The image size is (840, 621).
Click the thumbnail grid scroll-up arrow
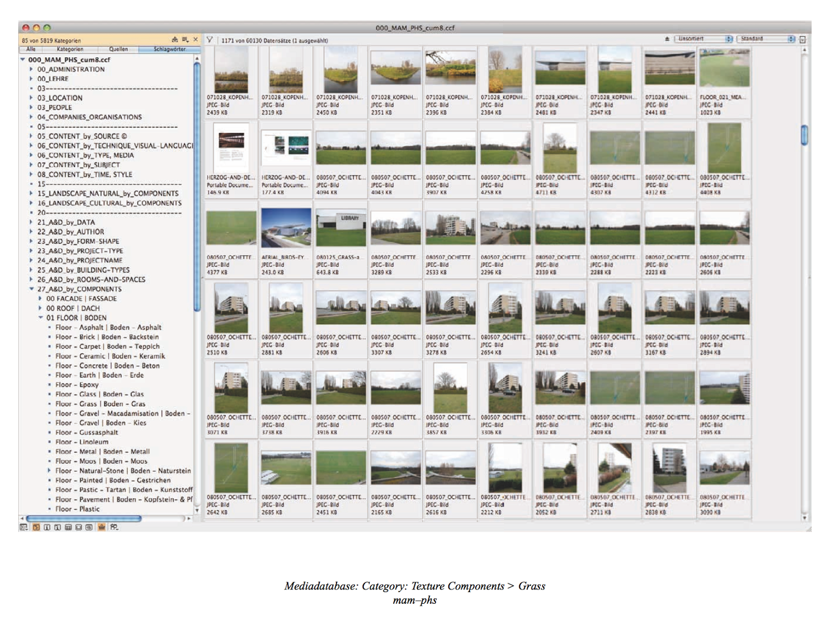click(x=804, y=50)
